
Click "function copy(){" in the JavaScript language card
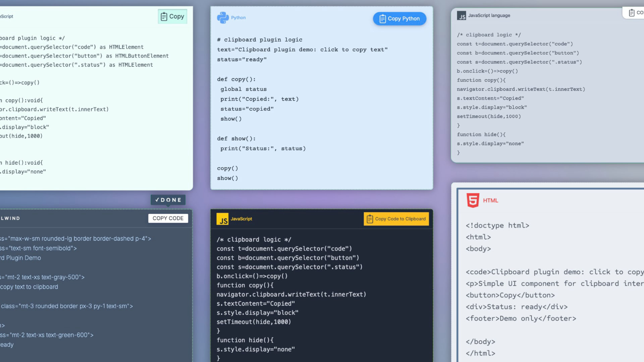pyautogui.click(x=481, y=80)
